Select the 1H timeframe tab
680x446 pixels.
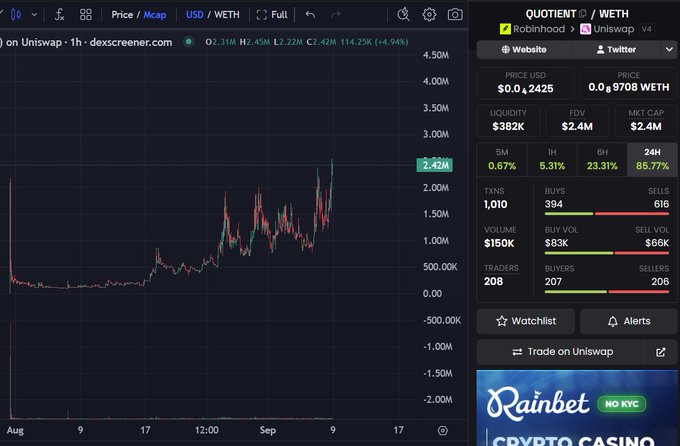552,159
